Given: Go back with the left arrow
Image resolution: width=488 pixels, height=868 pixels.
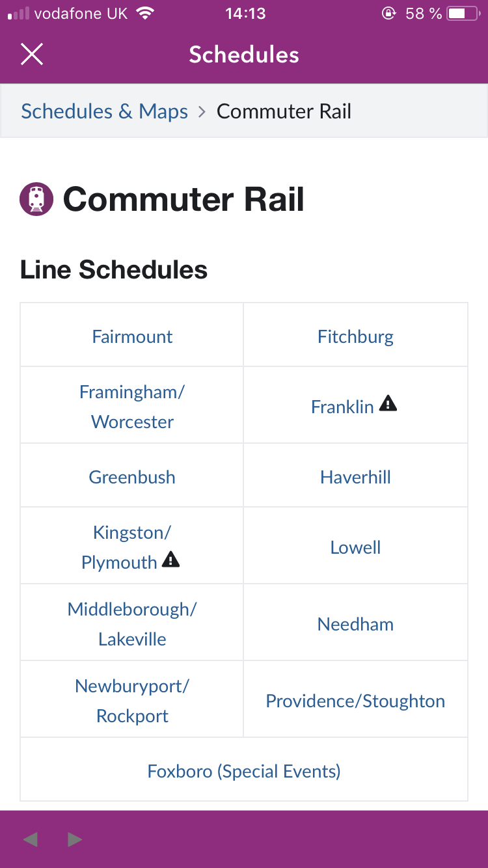Looking at the screenshot, I should pyautogui.click(x=30, y=840).
